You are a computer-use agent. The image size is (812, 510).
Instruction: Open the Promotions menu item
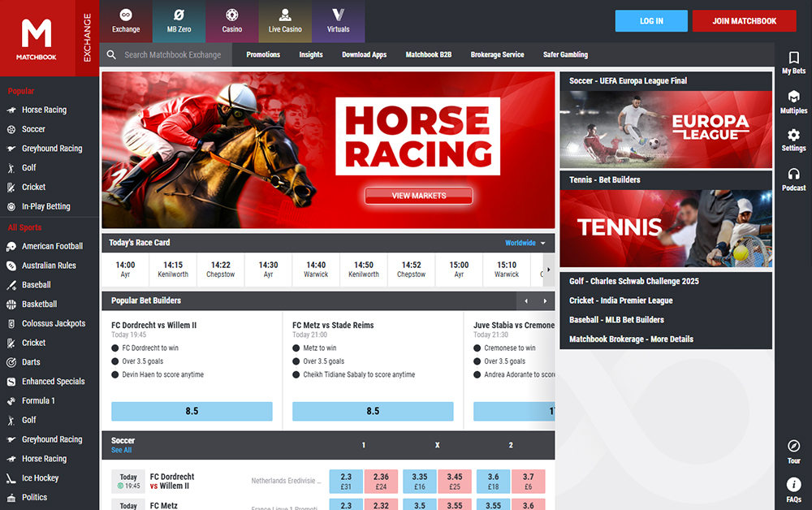(263, 55)
